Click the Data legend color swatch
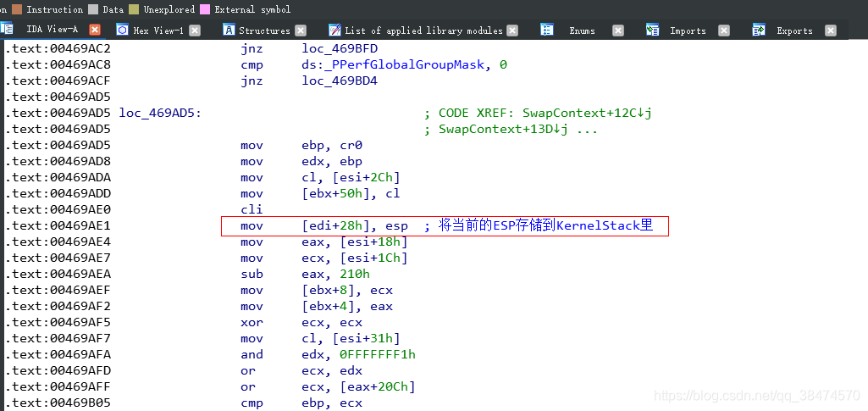The width and height of the screenshot is (868, 411). [x=92, y=9]
